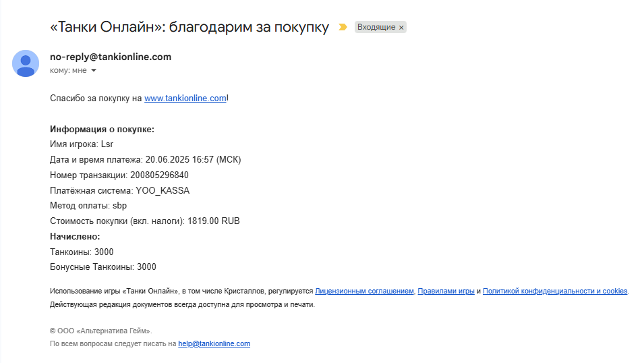Click the 'кому: мне' recipient text
This screenshot has width=644, height=363.
click(x=68, y=70)
